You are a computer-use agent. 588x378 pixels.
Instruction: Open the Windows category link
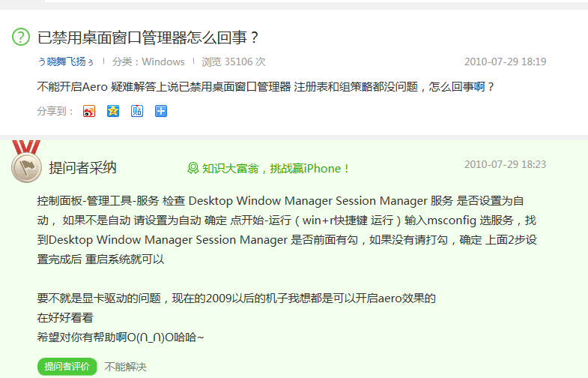[x=163, y=61]
